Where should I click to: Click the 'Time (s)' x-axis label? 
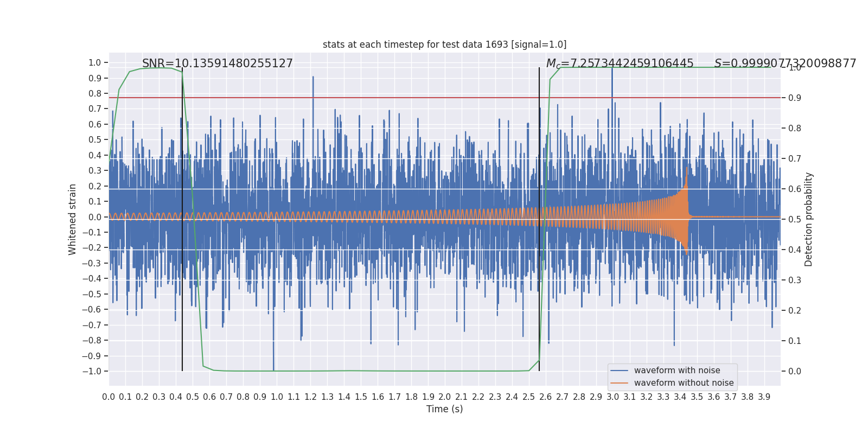pos(444,409)
